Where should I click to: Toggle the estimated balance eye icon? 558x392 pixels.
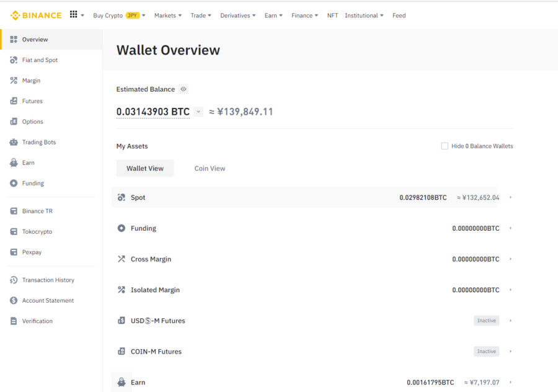click(x=184, y=89)
